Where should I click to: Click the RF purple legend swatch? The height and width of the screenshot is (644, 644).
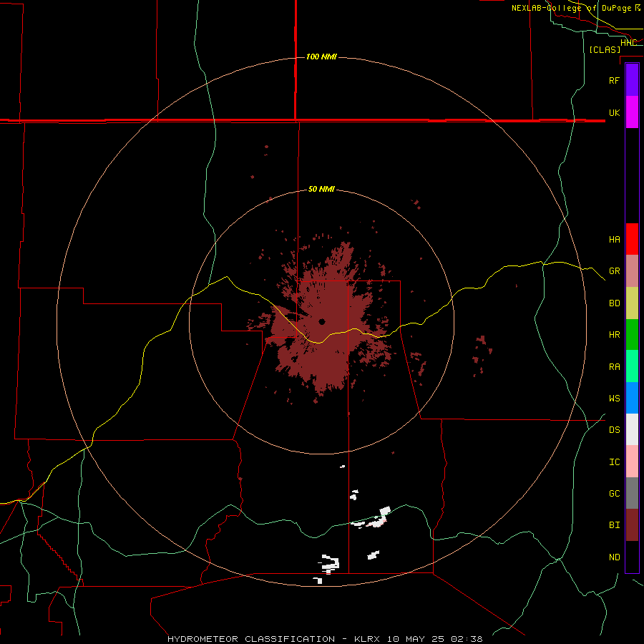click(x=632, y=80)
